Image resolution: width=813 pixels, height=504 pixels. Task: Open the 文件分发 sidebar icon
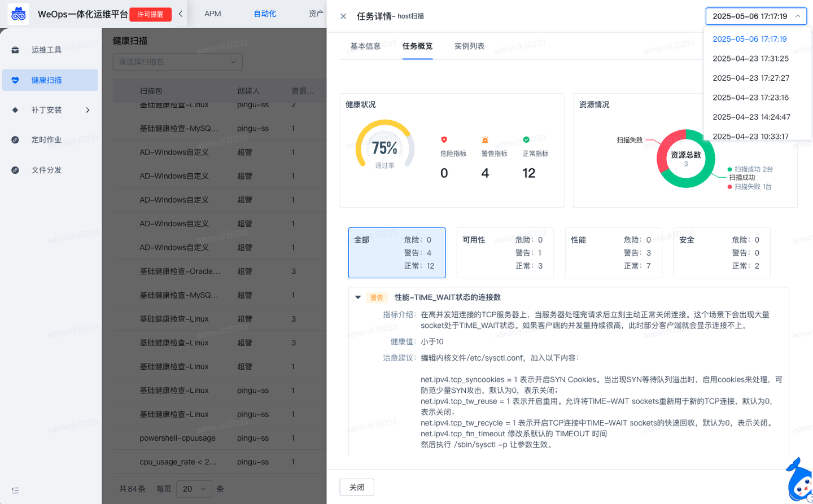point(15,169)
